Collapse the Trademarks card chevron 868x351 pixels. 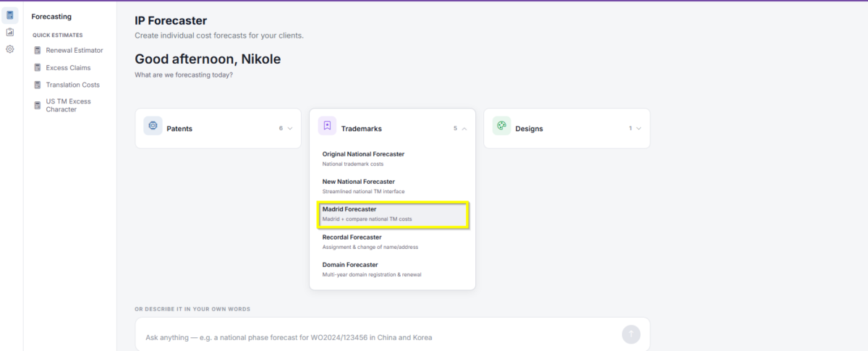point(464,128)
